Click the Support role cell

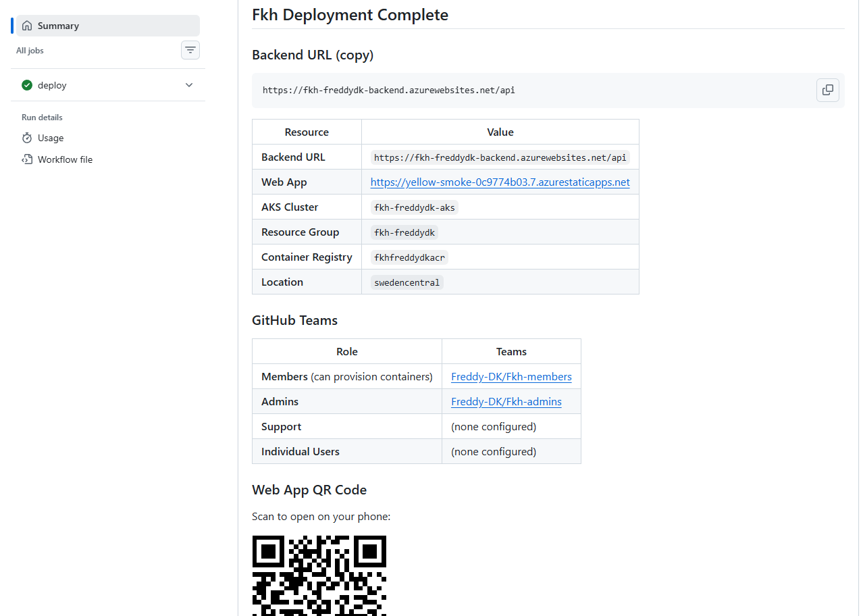tap(347, 427)
